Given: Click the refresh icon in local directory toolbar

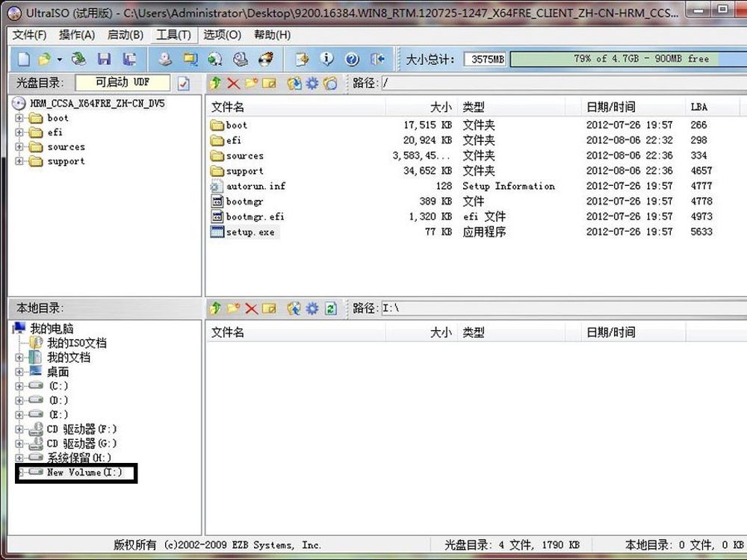Looking at the screenshot, I should click(x=331, y=308).
